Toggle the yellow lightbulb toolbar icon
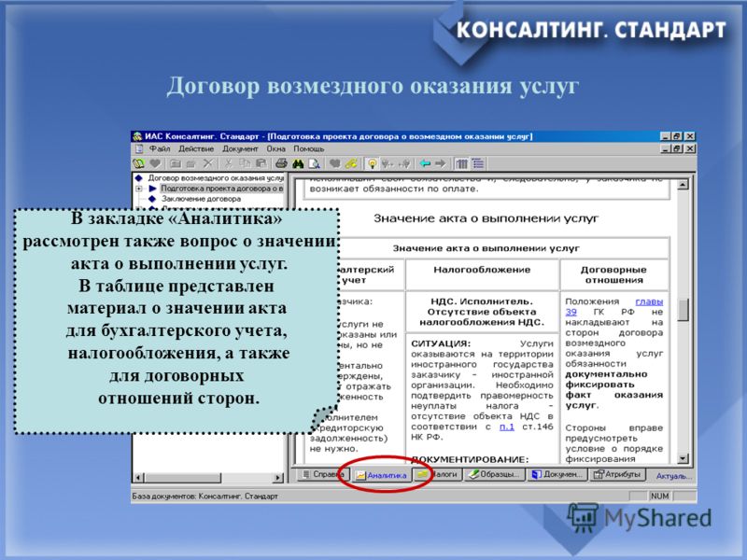The height and width of the screenshot is (560, 747). pos(372,164)
